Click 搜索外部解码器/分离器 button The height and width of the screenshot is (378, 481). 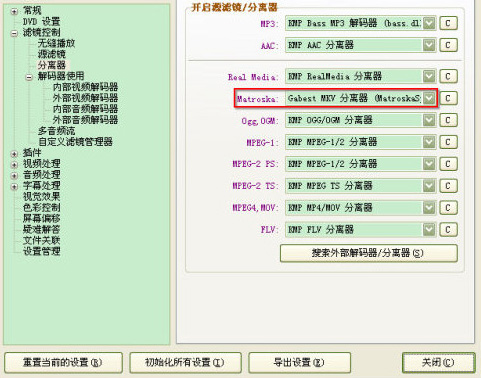pos(369,253)
